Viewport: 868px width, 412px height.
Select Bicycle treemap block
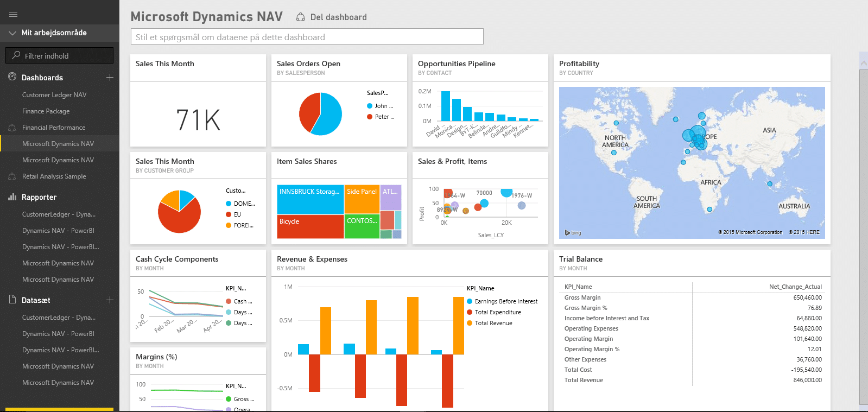310,226
